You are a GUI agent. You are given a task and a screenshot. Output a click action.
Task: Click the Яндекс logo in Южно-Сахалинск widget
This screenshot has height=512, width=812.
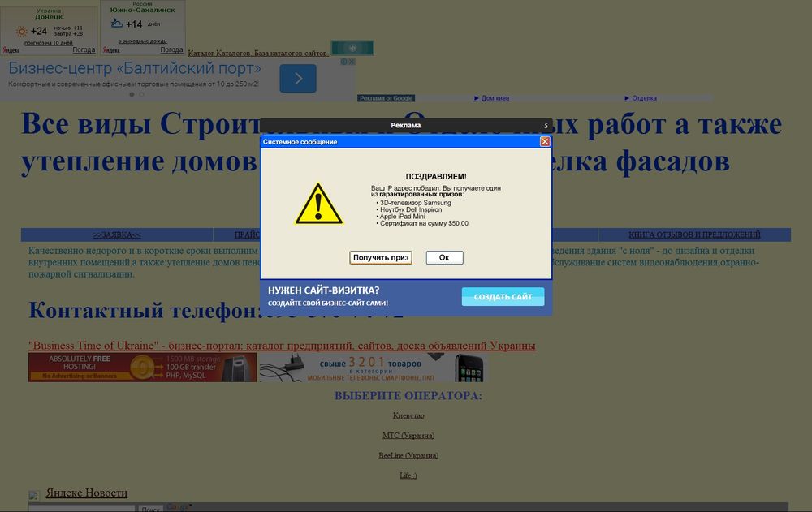coord(111,50)
